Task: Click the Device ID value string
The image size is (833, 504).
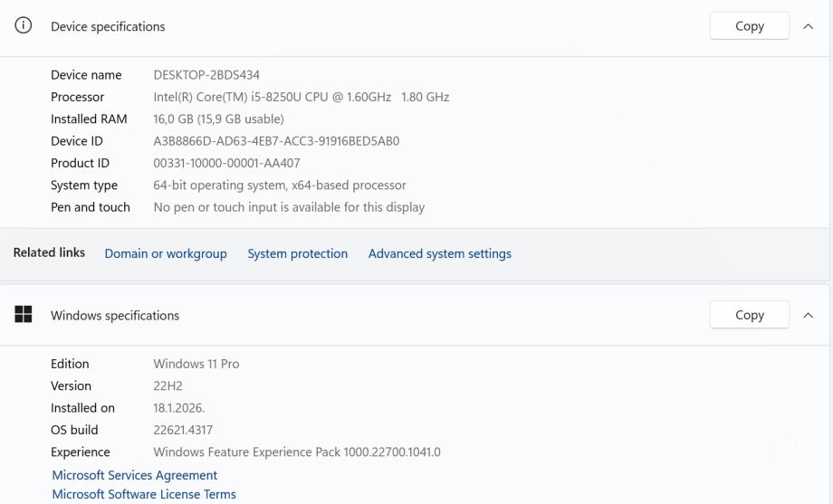Action: pyautogui.click(x=276, y=141)
